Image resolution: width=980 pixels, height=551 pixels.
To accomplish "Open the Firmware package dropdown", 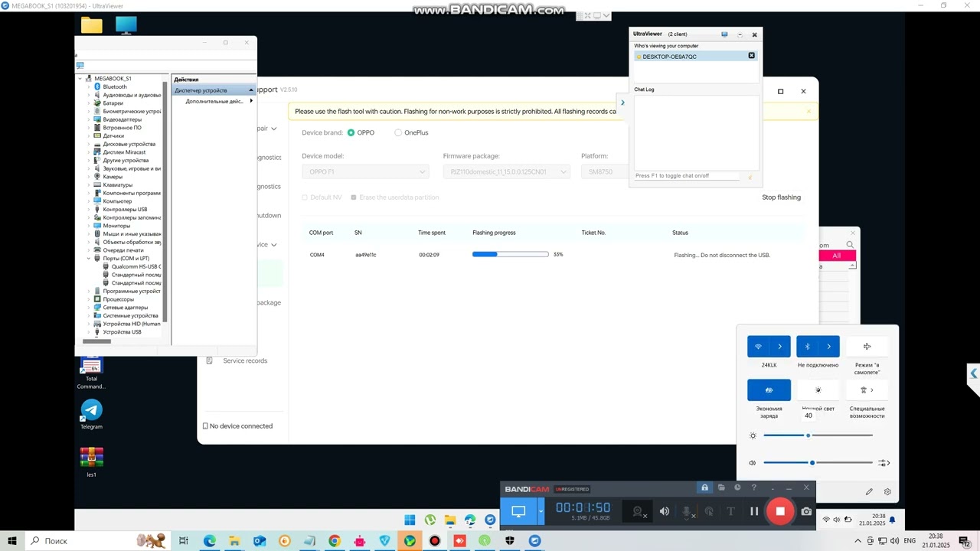I will 507,172.
